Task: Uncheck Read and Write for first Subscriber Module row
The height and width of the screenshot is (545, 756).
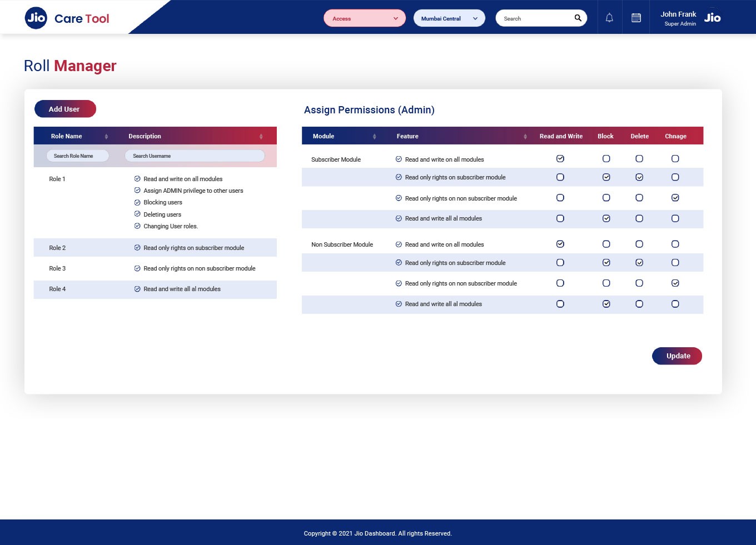Action: (560, 159)
